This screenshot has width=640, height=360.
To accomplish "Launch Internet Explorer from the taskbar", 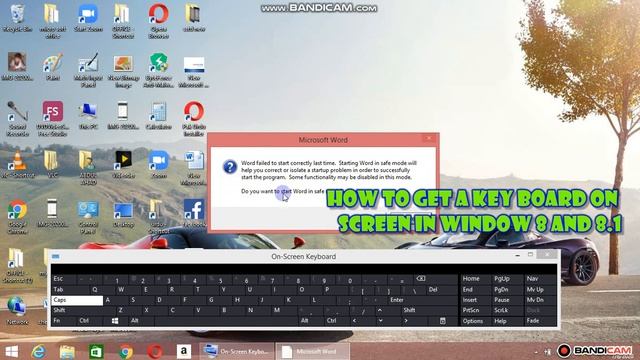I will (x=39, y=351).
